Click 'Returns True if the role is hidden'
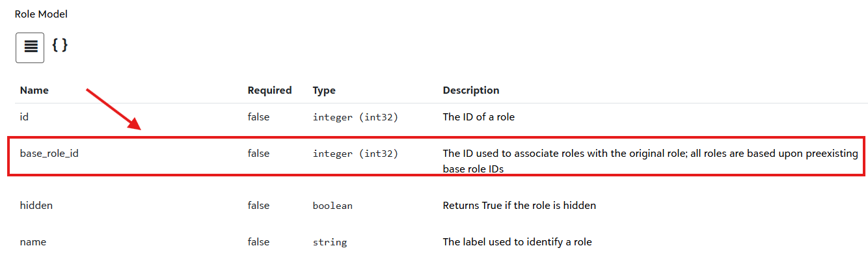The height and width of the screenshot is (274, 868). (519, 205)
